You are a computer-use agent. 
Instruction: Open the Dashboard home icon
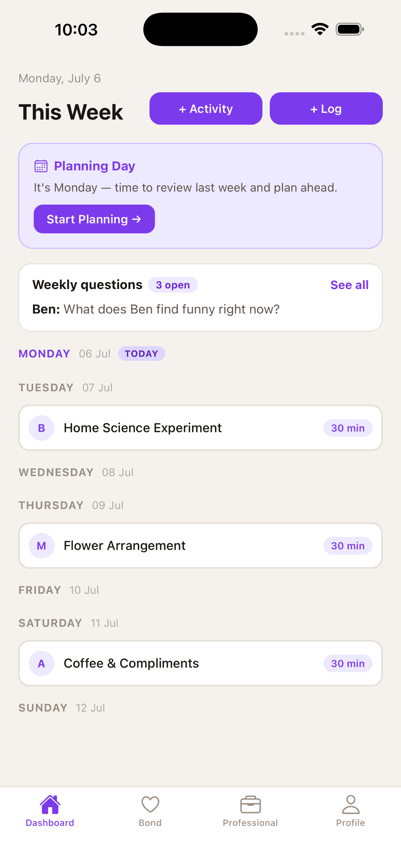point(50,804)
